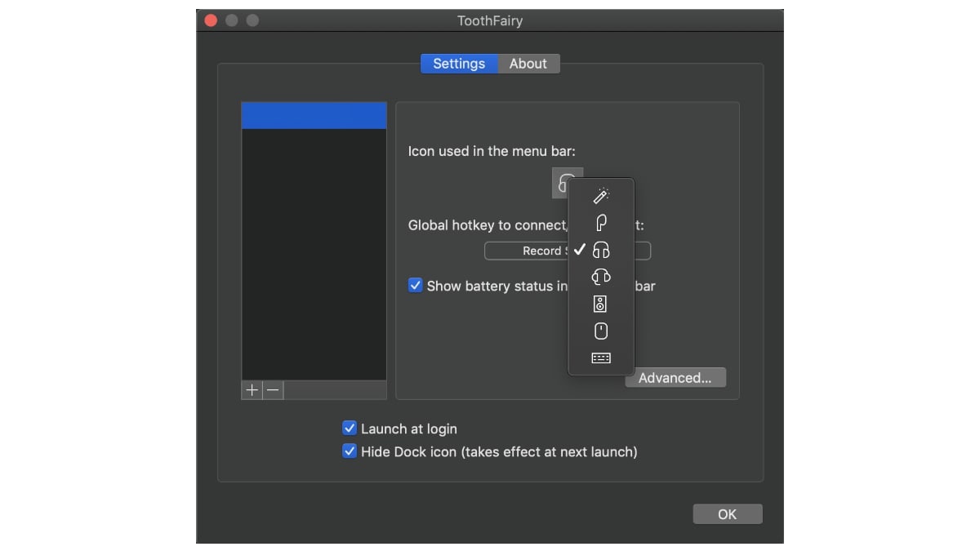Viewport: 980px width, 551px height.
Task: Disable Launch at login
Action: coord(350,429)
